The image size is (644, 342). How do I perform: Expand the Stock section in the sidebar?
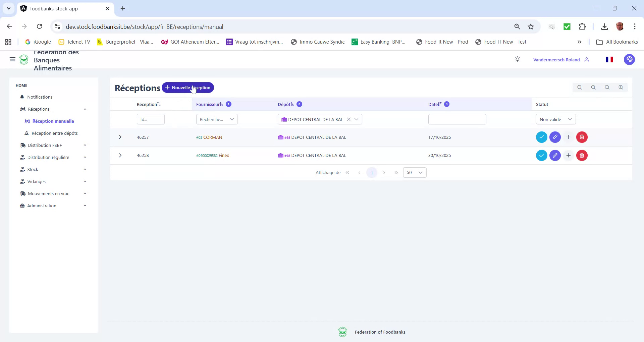coord(33,169)
